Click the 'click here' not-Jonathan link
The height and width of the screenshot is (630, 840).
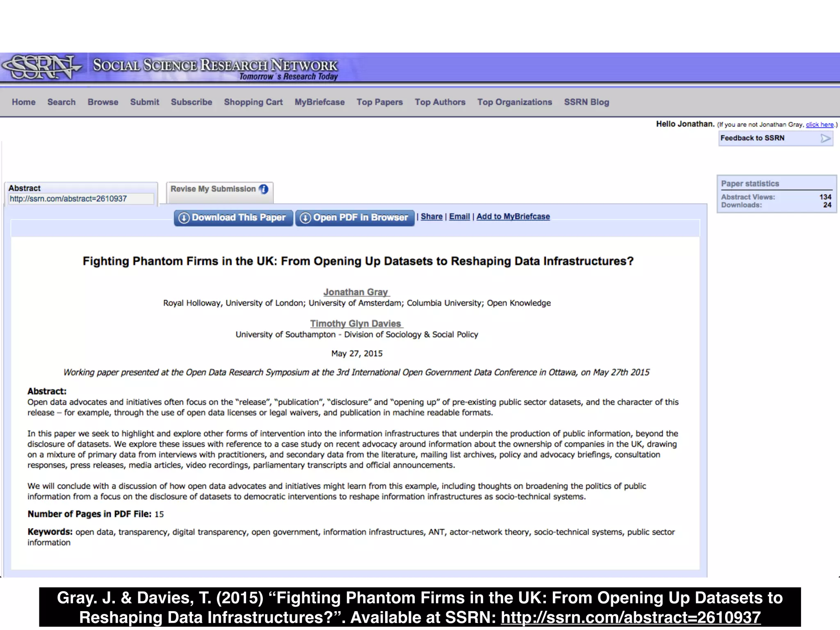pyautogui.click(x=819, y=125)
